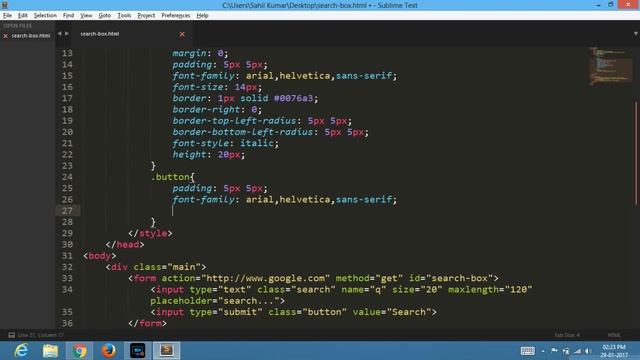Click font-style: italic line
Viewport: 640px width, 360px height.
click(225, 143)
